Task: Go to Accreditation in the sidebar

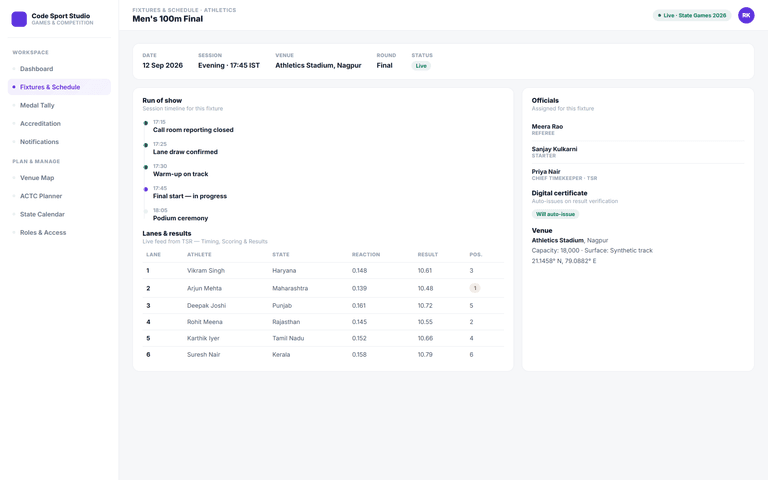Action: click(59, 123)
